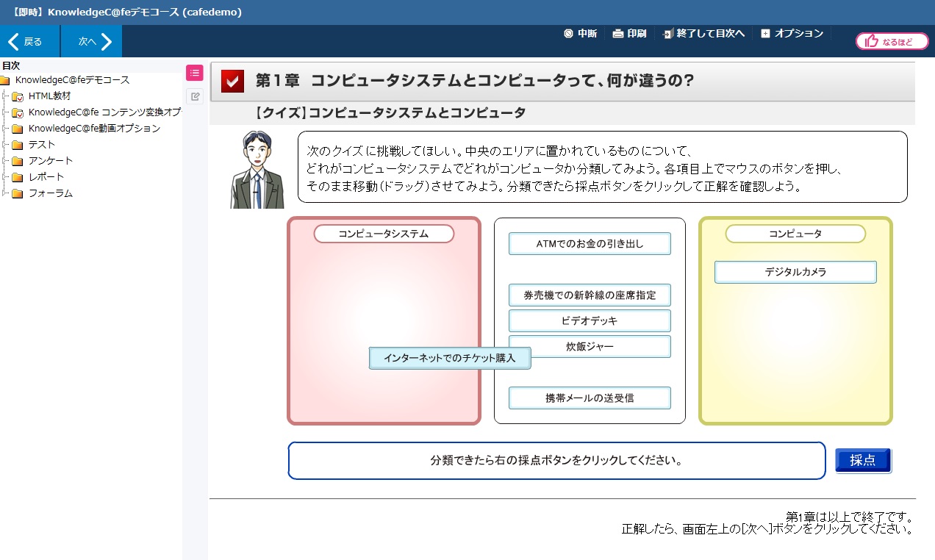Click the ATMでのお金の引き出し quiz item
The height and width of the screenshot is (560, 935).
(590, 244)
